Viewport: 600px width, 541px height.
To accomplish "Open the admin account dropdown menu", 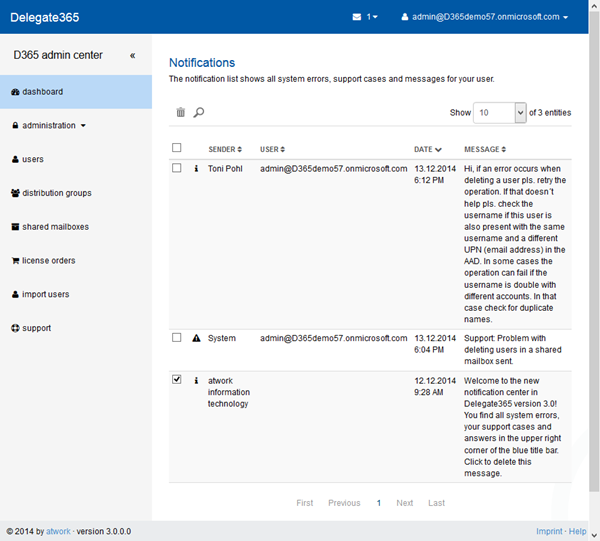I will pyautogui.click(x=485, y=17).
